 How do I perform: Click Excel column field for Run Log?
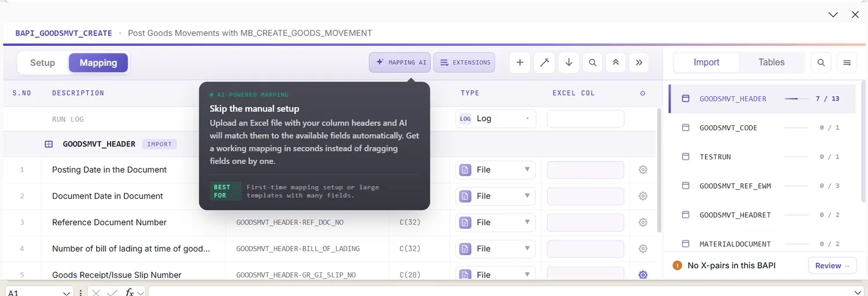click(586, 119)
